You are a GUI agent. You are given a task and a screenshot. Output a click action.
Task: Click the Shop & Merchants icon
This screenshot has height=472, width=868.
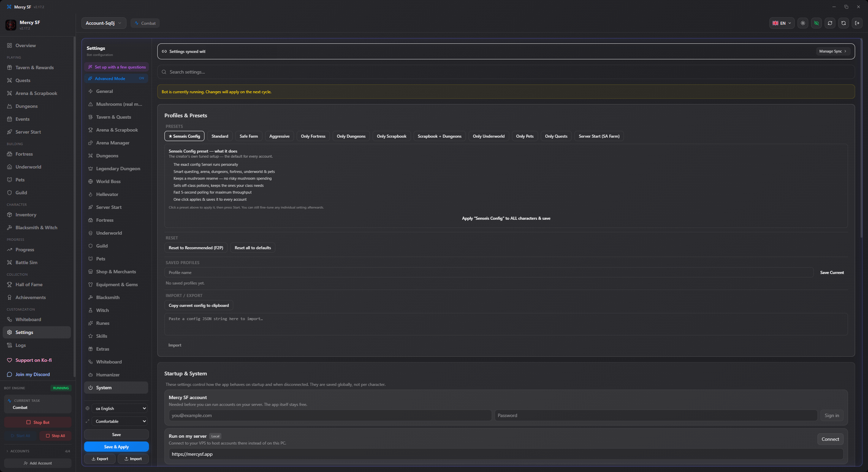91,272
